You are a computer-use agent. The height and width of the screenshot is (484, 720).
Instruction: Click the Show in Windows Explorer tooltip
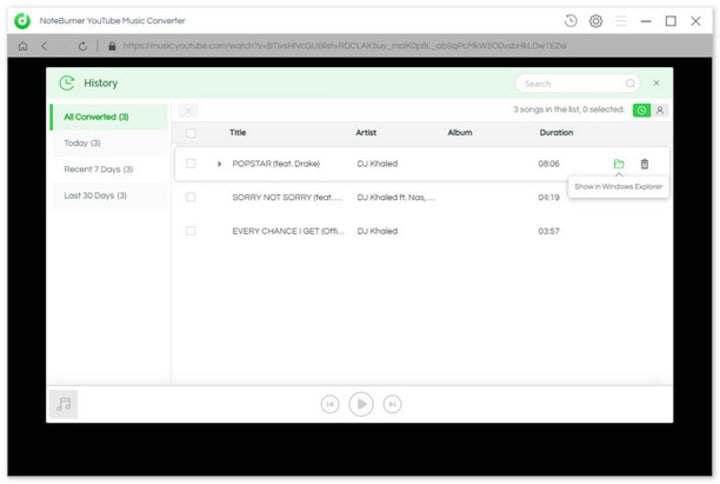[x=618, y=187]
